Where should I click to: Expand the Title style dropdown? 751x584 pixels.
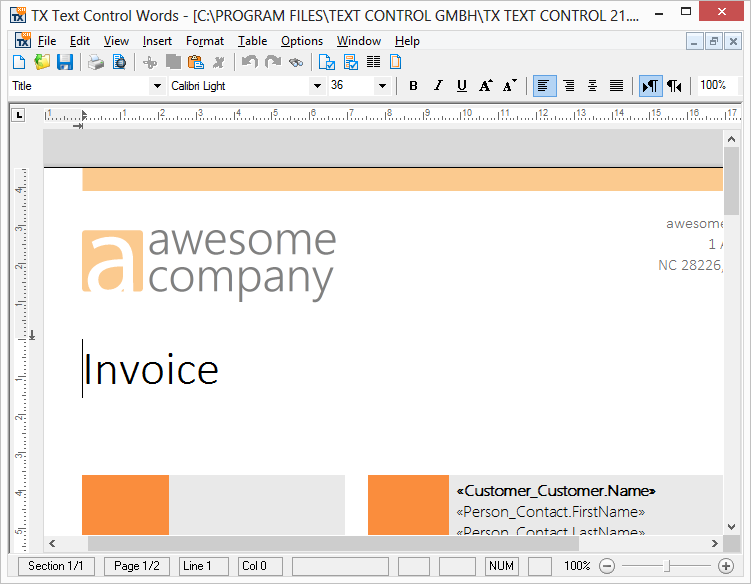pos(157,86)
